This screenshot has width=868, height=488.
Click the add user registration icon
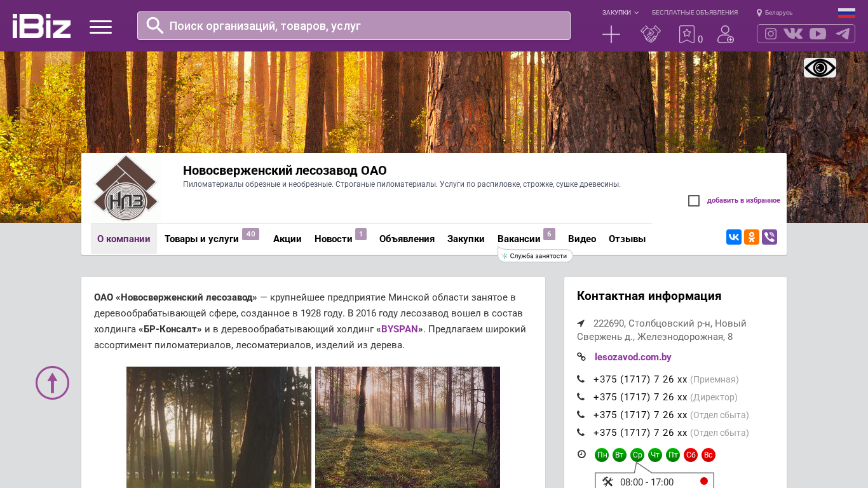pyautogui.click(x=726, y=34)
